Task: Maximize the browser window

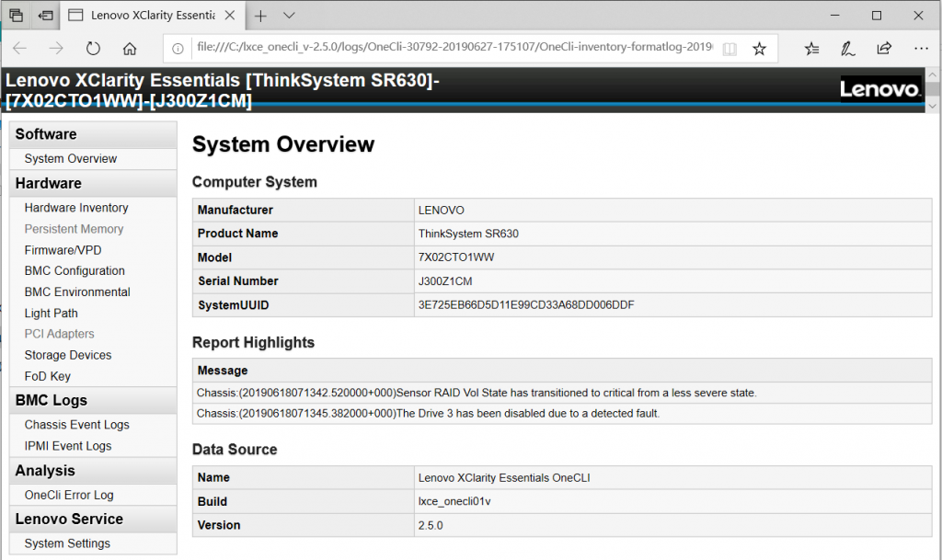Action: [x=877, y=16]
